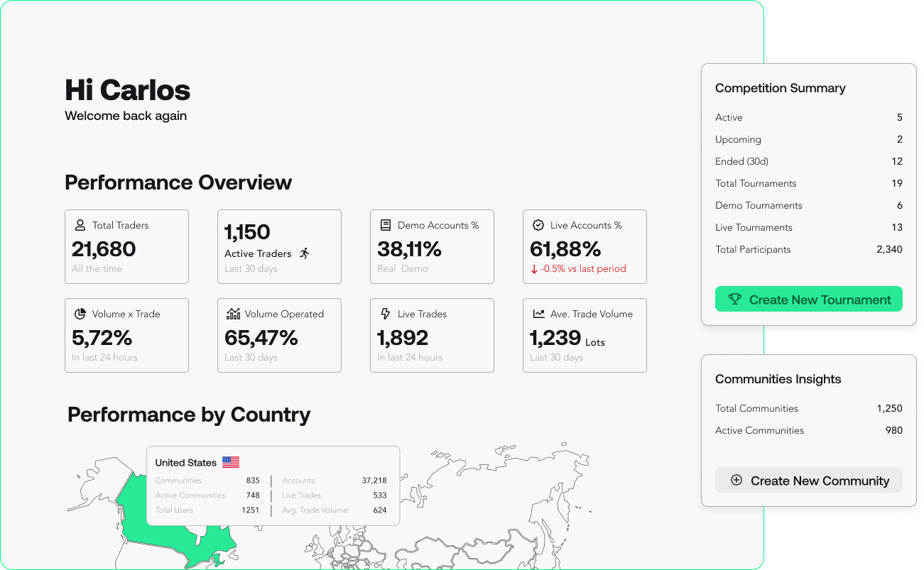
Task: Open the Total Traders 21,680 card
Action: pyautogui.click(x=126, y=246)
